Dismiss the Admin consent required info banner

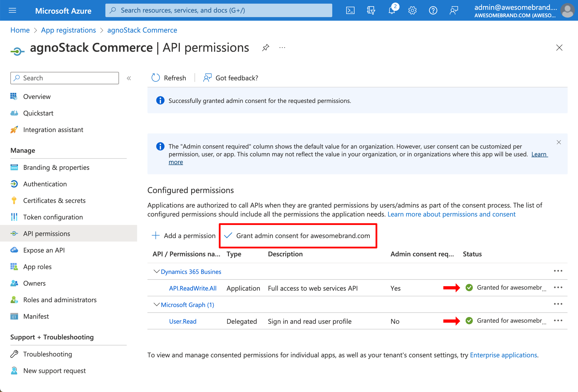[559, 142]
